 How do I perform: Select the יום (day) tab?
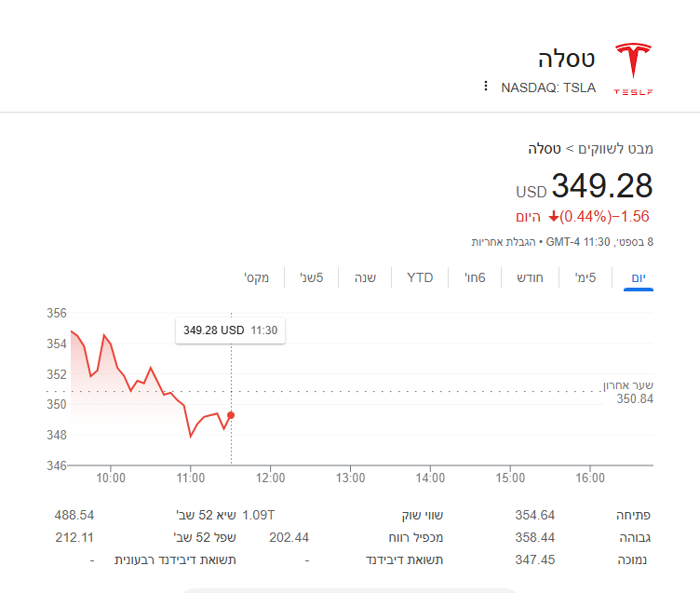tap(639, 277)
